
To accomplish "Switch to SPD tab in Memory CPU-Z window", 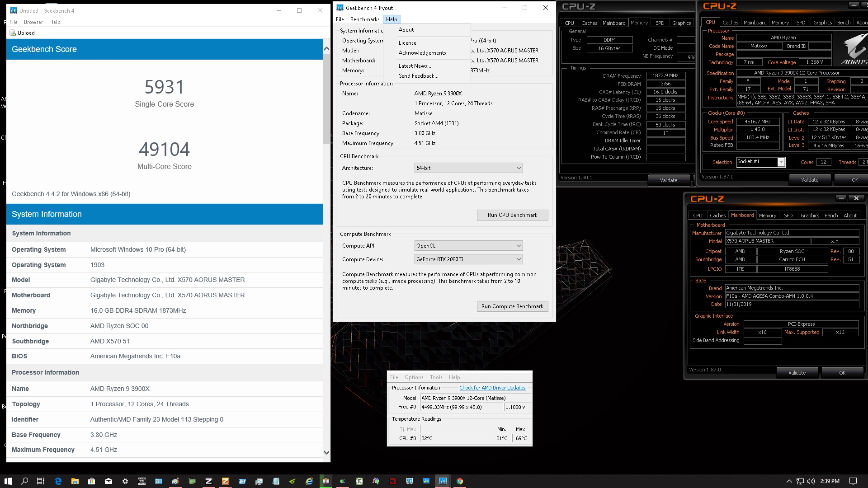I will pyautogui.click(x=660, y=23).
